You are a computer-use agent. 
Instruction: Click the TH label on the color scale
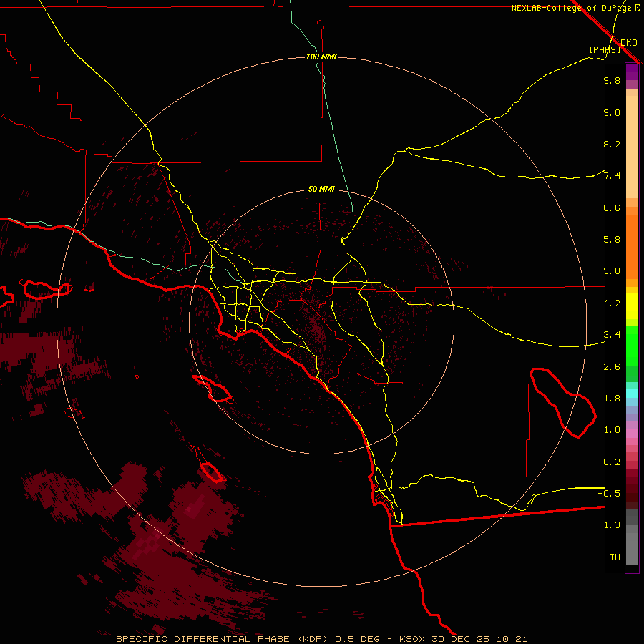point(615,557)
